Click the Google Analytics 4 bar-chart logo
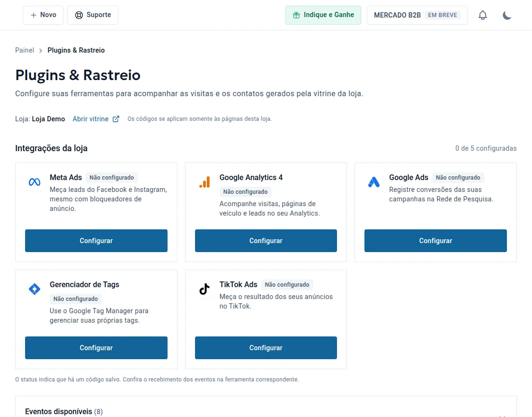Viewport: 532px width, 417px height. pyautogui.click(x=204, y=182)
